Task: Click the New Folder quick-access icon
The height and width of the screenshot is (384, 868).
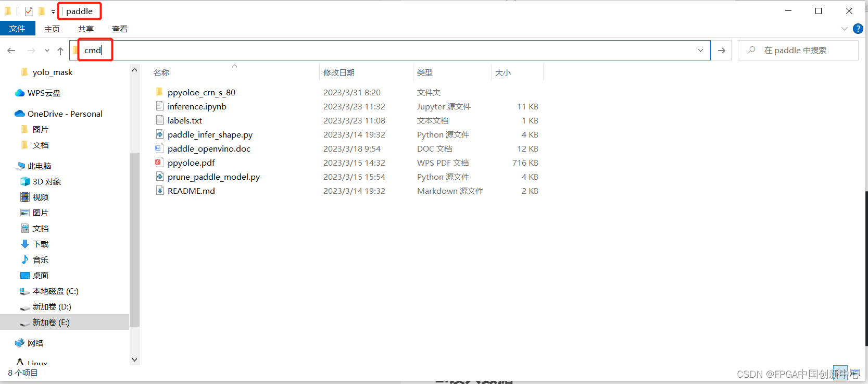Action: pos(42,11)
